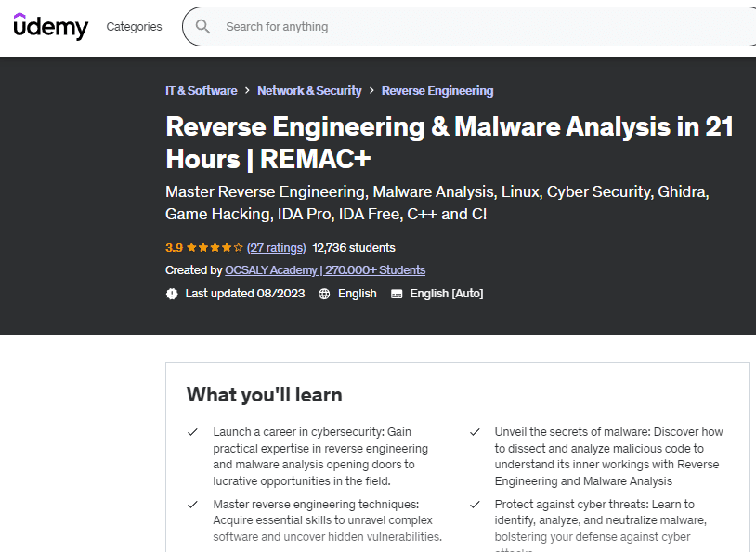The height and width of the screenshot is (552, 756).
Task: Click checkmark beside Unveil the secrets item
Action: (475, 432)
